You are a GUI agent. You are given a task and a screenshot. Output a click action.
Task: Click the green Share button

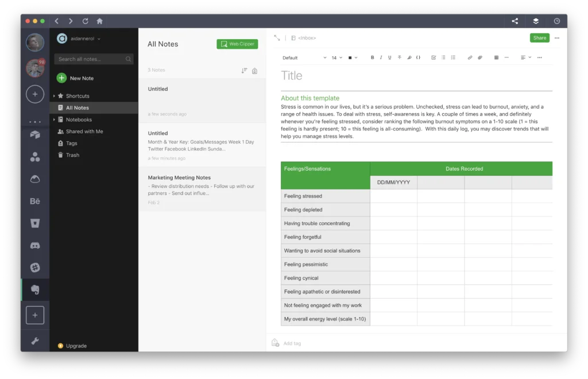[539, 38]
